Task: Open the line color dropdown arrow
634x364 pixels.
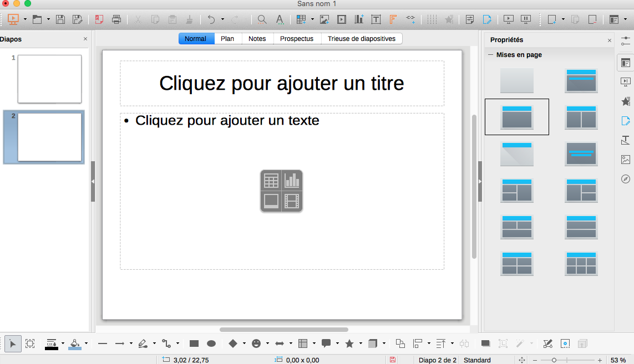Action: [x=63, y=344]
